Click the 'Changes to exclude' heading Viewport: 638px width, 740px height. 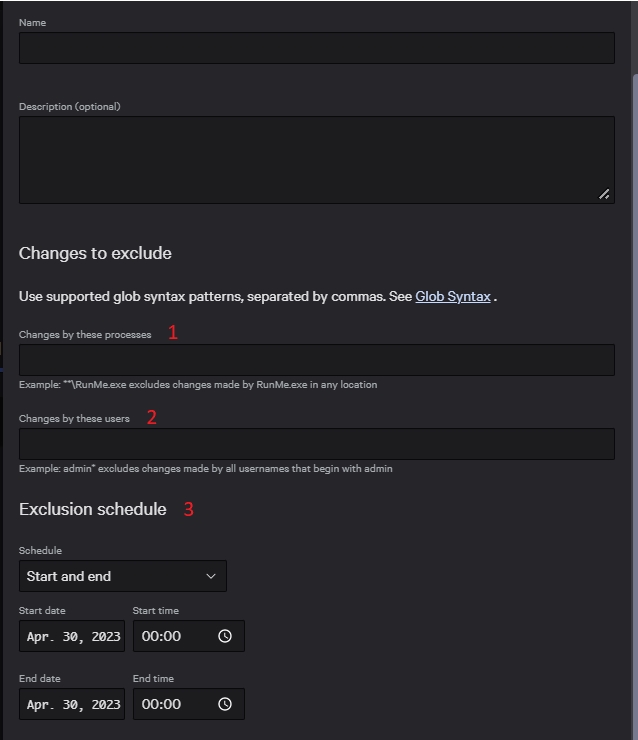pyautogui.click(x=95, y=254)
